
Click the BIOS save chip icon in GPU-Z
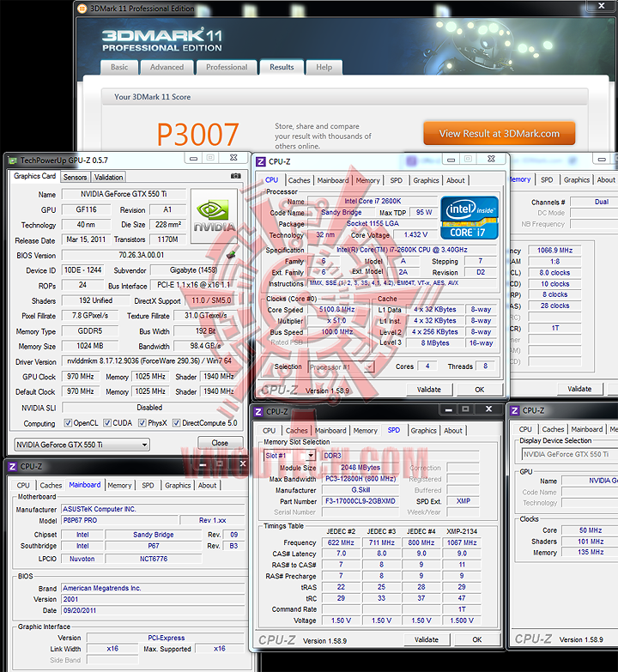click(x=231, y=255)
